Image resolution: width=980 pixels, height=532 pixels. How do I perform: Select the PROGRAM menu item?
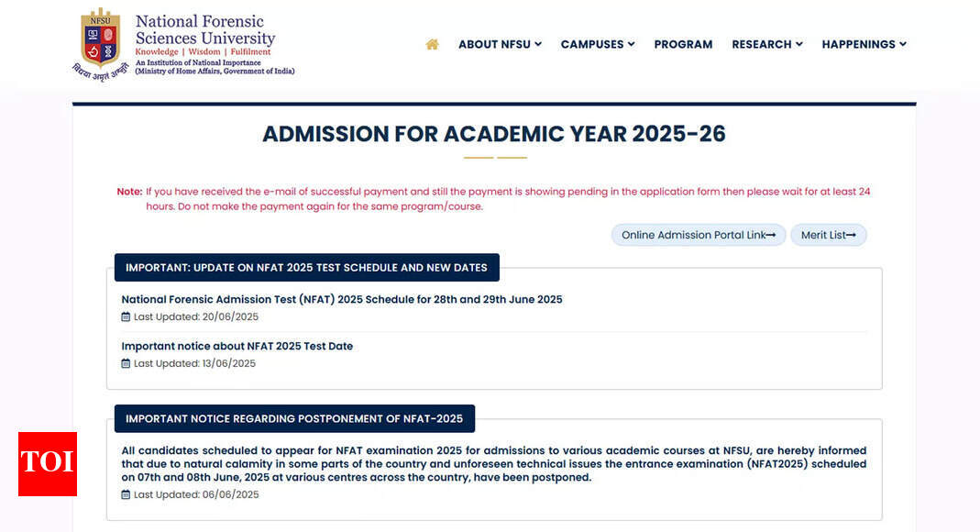click(683, 44)
